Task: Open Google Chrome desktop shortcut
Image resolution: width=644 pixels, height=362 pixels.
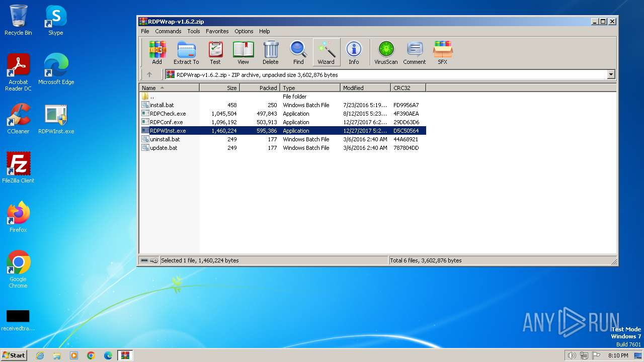Action: 18,269
